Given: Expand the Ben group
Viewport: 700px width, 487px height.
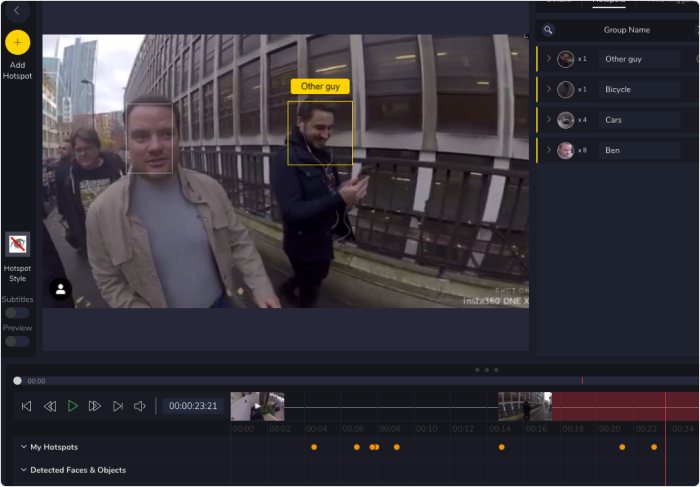Looking at the screenshot, I should (x=549, y=150).
